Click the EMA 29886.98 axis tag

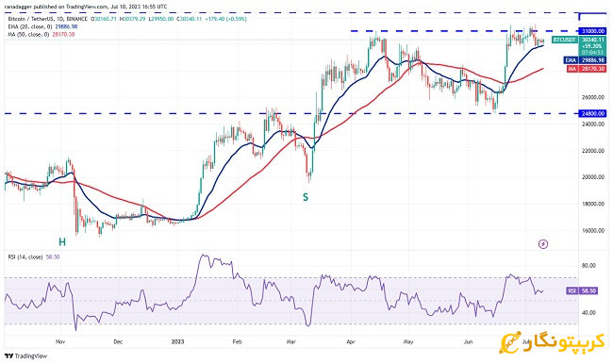tap(586, 60)
